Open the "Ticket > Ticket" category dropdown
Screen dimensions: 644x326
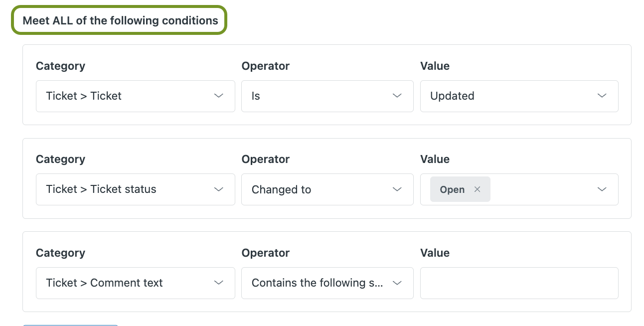coord(135,96)
